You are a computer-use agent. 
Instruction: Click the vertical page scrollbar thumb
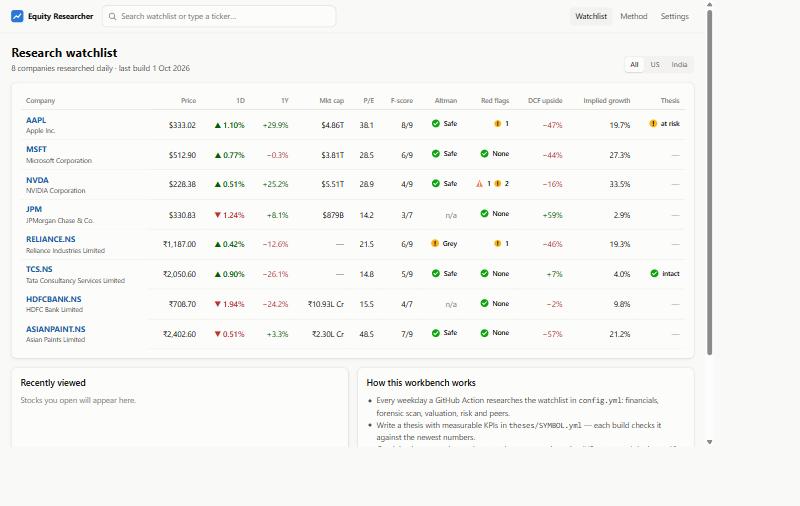point(709,182)
